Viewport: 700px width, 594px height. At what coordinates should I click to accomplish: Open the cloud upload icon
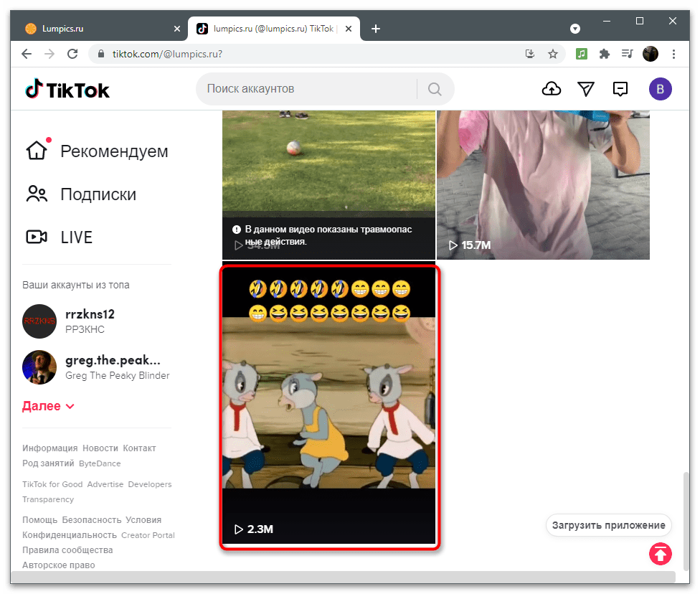(552, 88)
